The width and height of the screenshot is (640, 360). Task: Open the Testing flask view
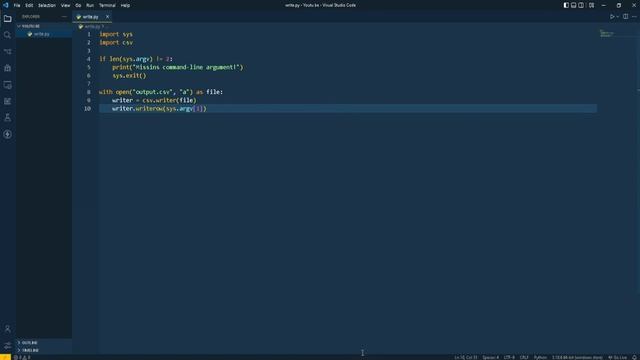(7, 118)
